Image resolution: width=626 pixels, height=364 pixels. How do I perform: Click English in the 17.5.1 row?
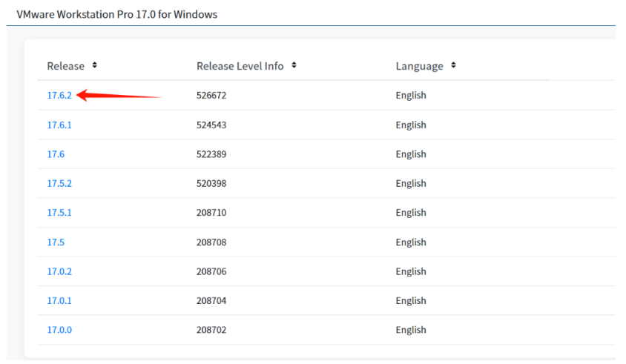click(411, 212)
